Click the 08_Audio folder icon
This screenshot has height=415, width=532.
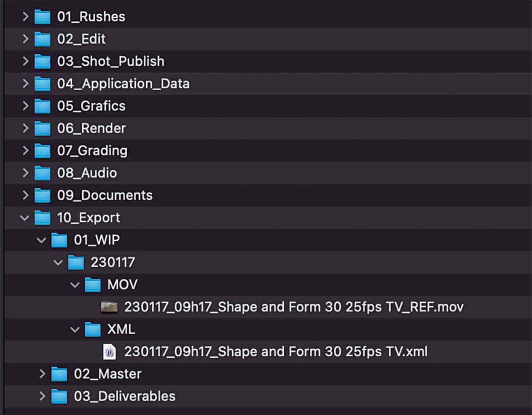(x=42, y=173)
